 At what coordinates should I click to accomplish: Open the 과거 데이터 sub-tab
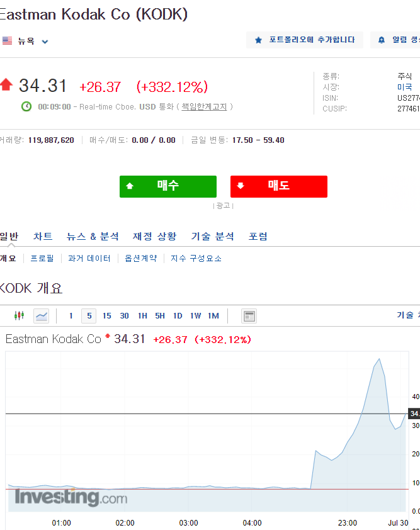tap(89, 259)
